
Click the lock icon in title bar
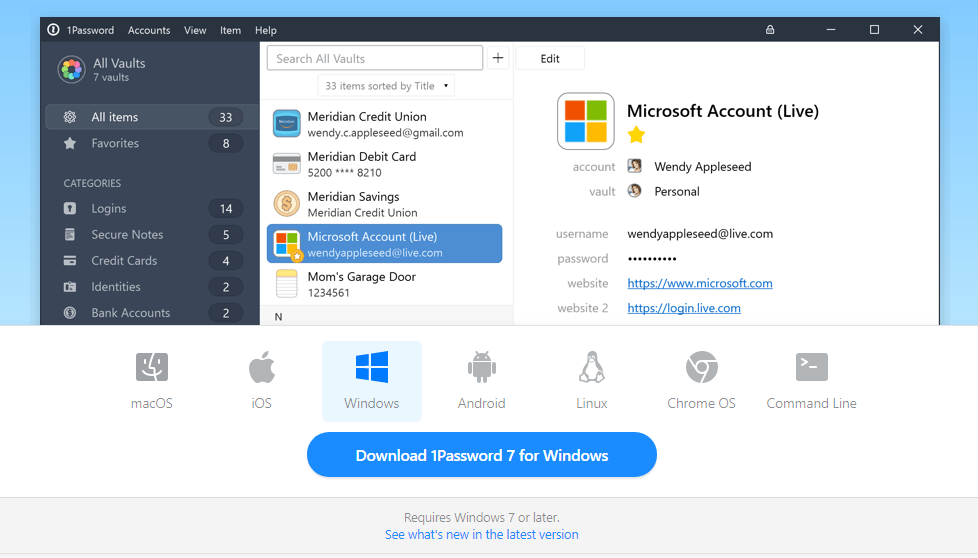click(770, 29)
